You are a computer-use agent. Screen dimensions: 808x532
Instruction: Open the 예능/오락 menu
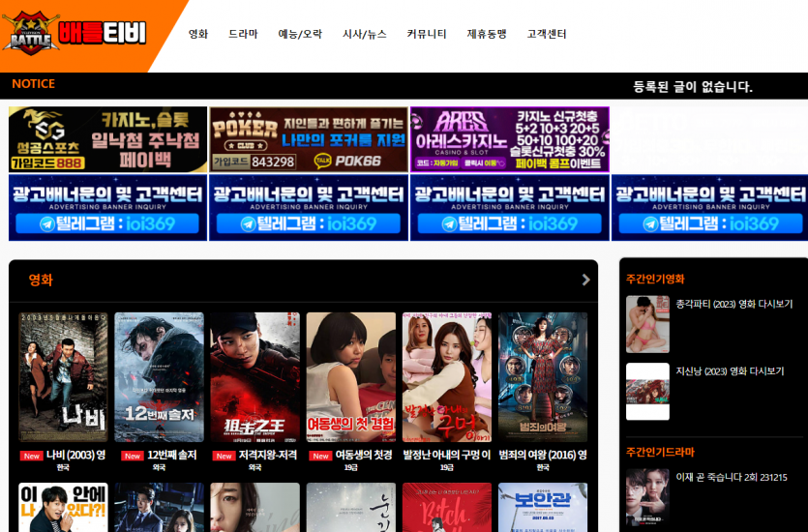[x=300, y=34]
